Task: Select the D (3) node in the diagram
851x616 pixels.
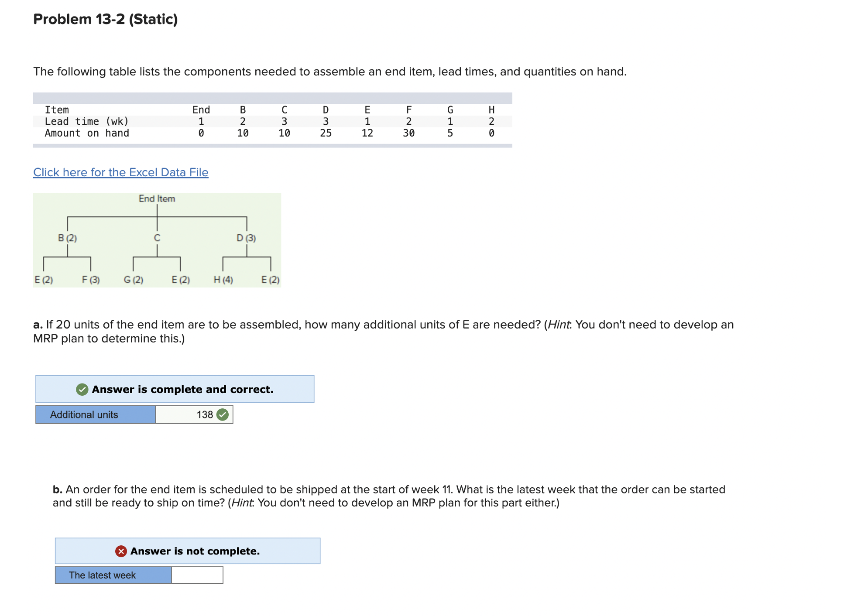Action: pos(246,238)
